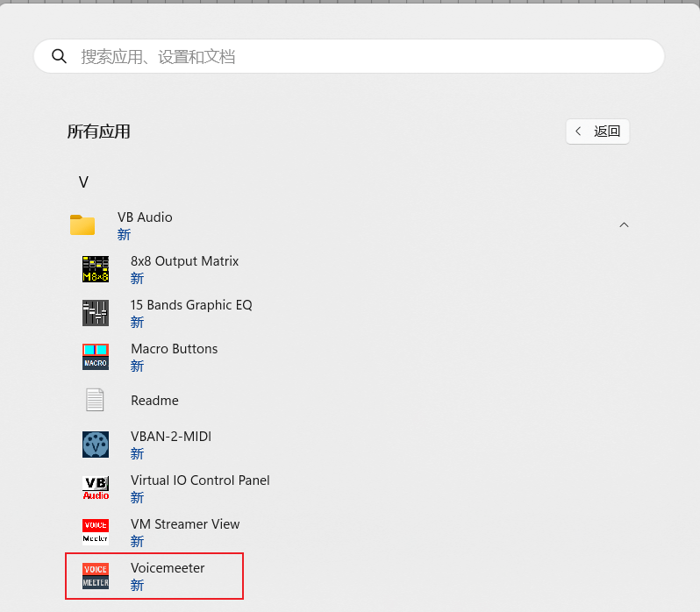Open the letter V index header

point(83,182)
